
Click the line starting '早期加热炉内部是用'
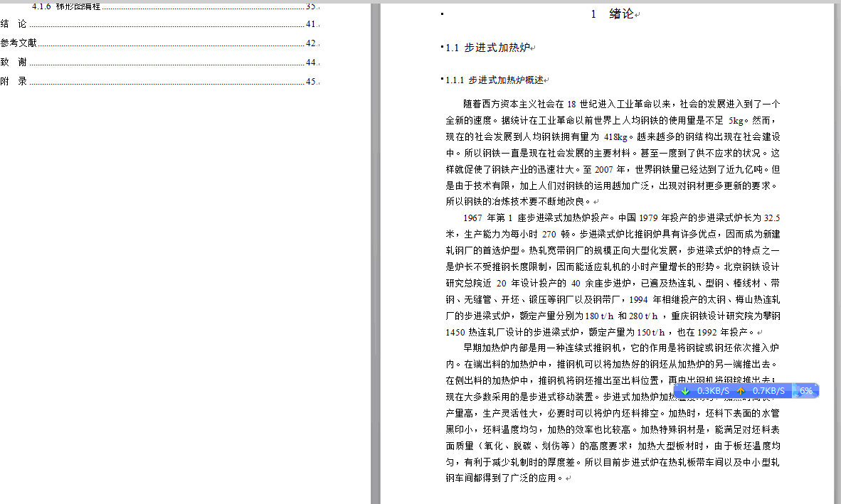(622, 348)
